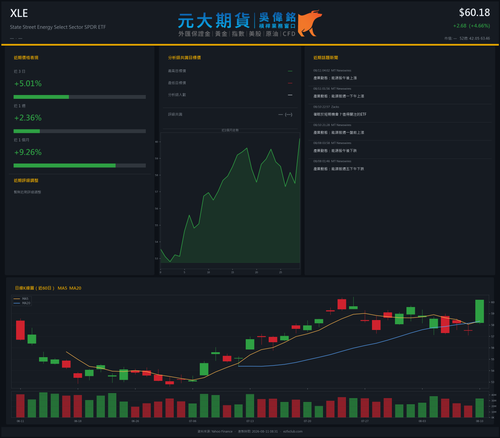Click the orange bull icon in banner
This screenshot has height=438, width=500.
(310, 23)
